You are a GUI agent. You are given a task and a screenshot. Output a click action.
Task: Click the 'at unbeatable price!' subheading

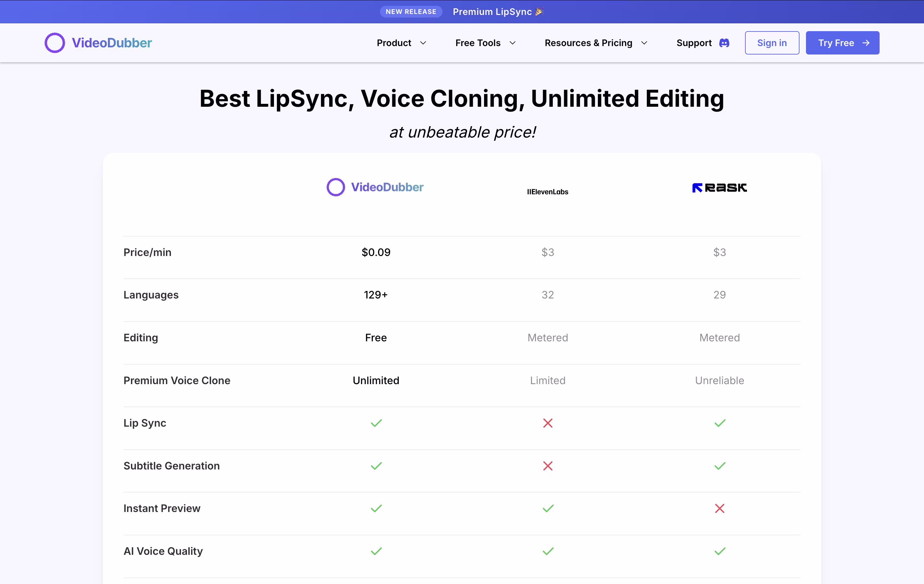(x=462, y=132)
